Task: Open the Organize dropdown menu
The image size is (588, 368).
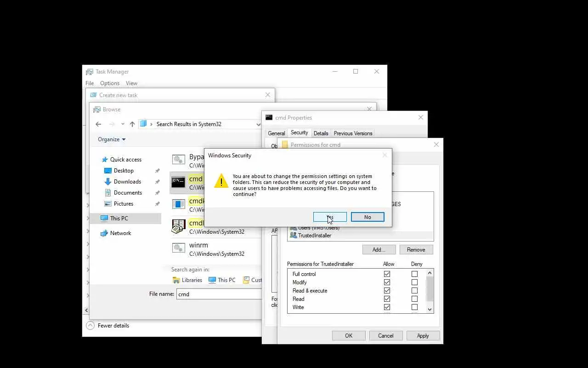Action: click(x=112, y=139)
